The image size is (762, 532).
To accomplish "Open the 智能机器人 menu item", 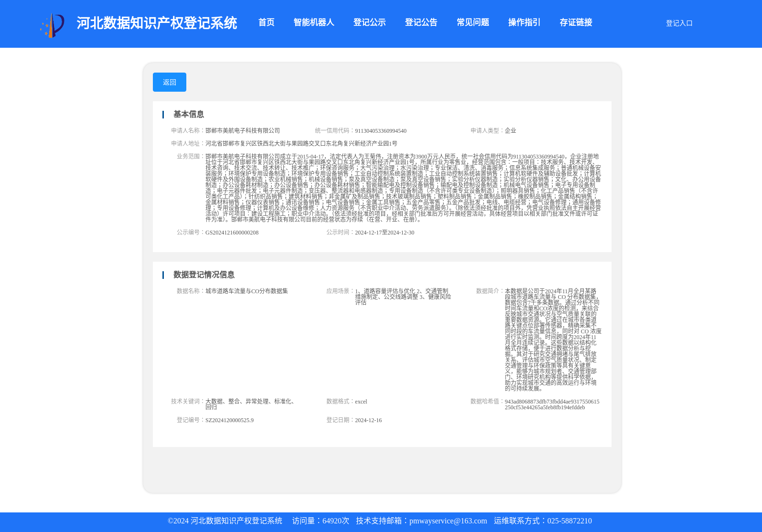I will pos(314,22).
